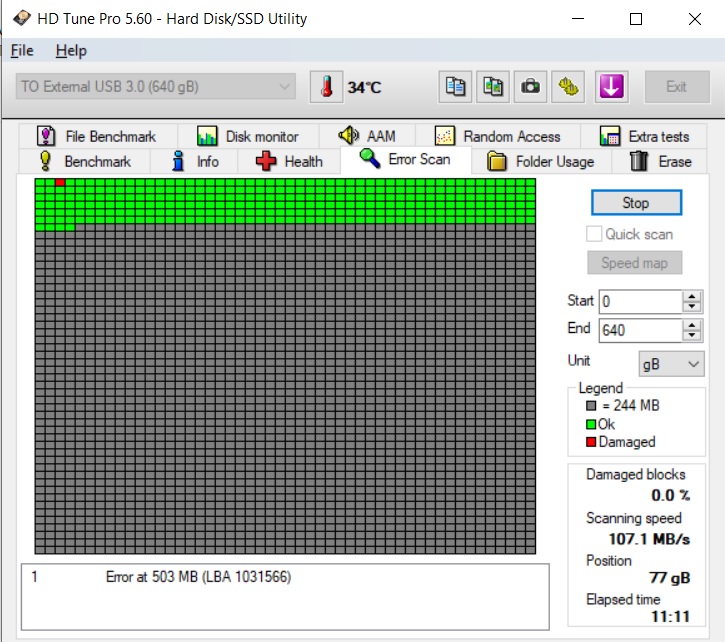Switch to the Disk monitor tab
725x642 pixels.
(248, 136)
